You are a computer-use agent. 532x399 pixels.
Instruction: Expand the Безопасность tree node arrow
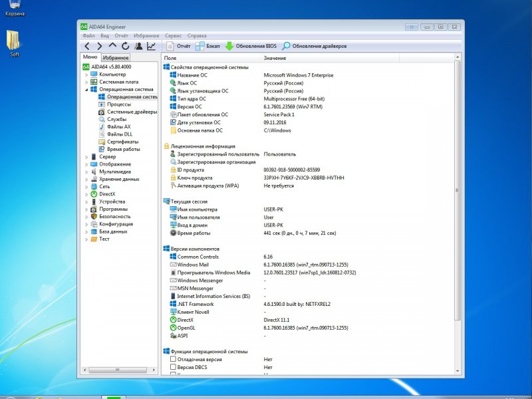[x=86, y=217]
